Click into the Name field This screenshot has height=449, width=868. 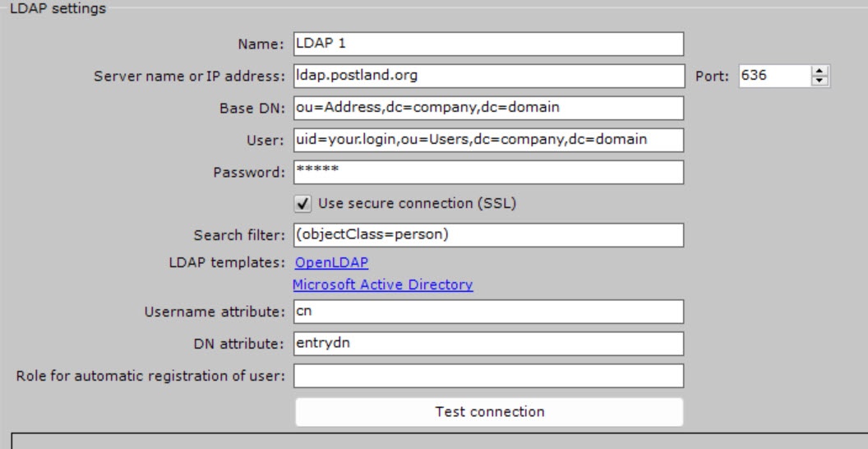tap(488, 43)
